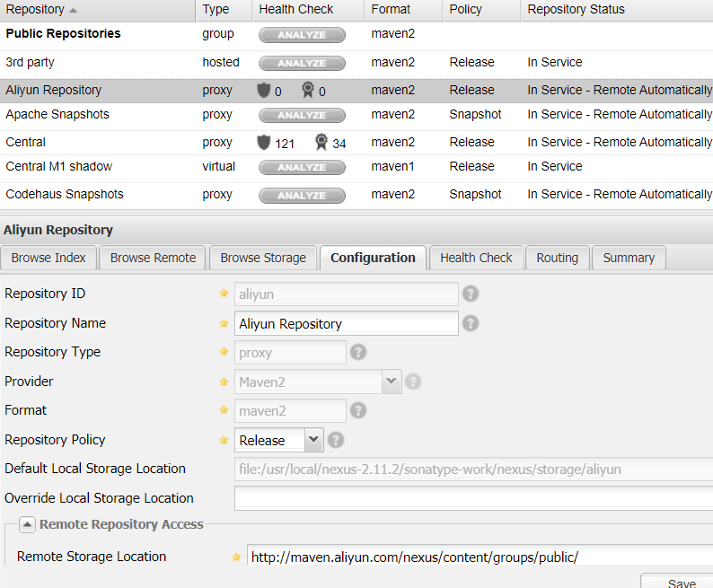This screenshot has width=713, height=588.
Task: Click the 34 count in Central row
Action: click(339, 144)
